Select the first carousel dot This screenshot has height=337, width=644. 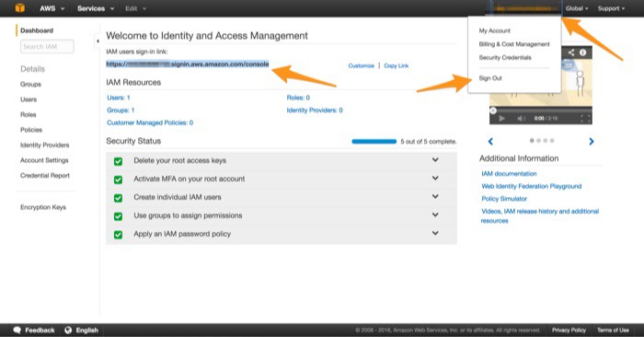click(x=532, y=141)
